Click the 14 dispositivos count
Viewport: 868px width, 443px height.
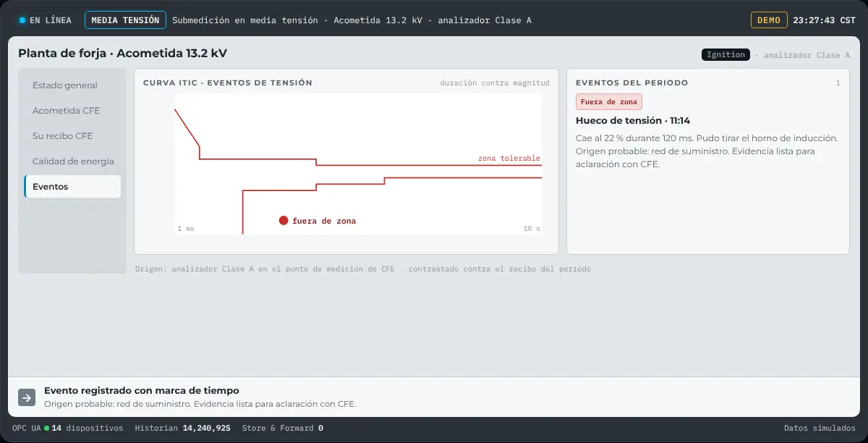(88, 428)
